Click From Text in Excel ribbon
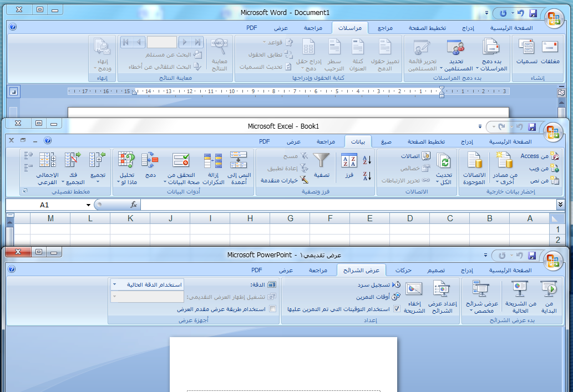The height and width of the screenshot is (392, 573). tap(544, 180)
